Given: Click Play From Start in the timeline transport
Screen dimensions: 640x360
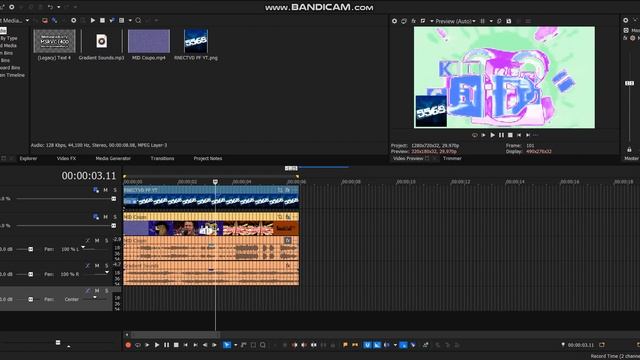Looking at the screenshot, I should point(147,345).
